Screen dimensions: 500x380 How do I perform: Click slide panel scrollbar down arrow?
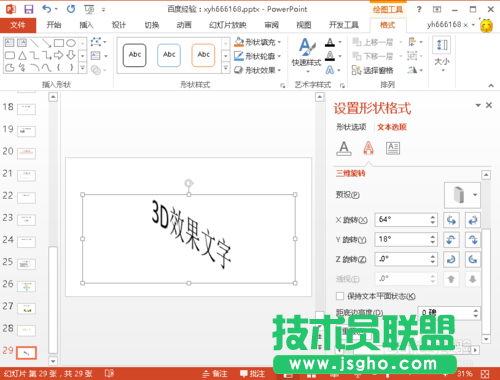tap(53, 361)
